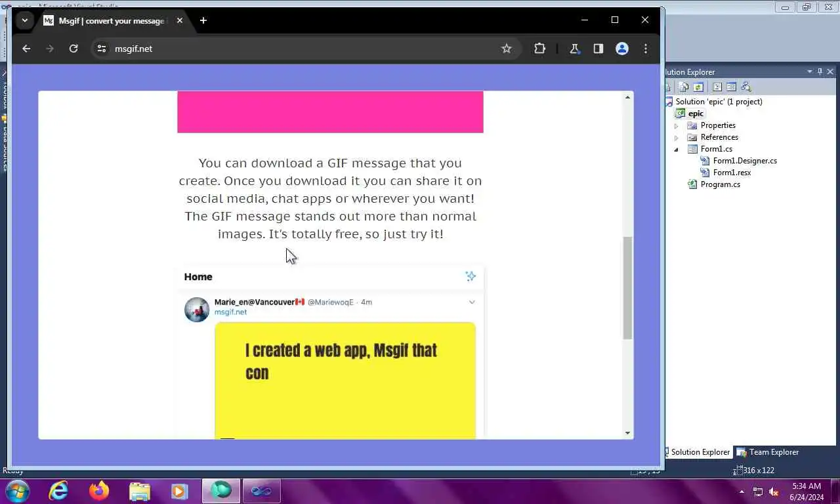Select Form1.Designer.cs file
840x504 pixels.
745,161
